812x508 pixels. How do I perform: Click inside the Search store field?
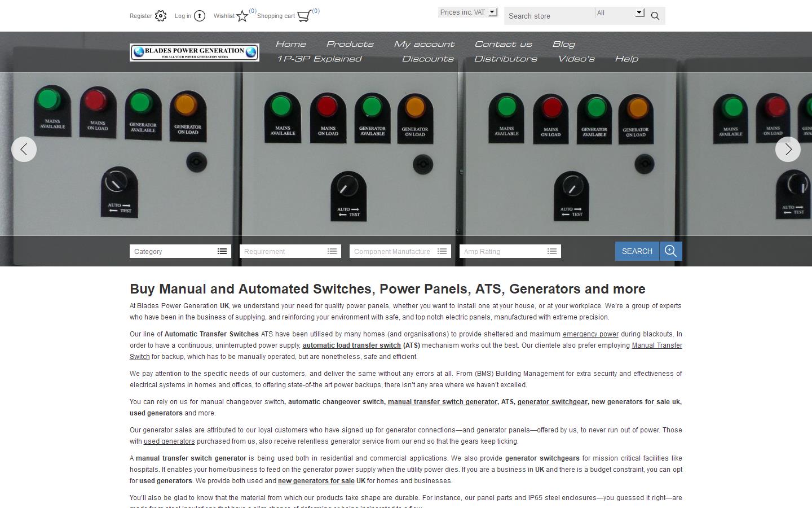547,16
